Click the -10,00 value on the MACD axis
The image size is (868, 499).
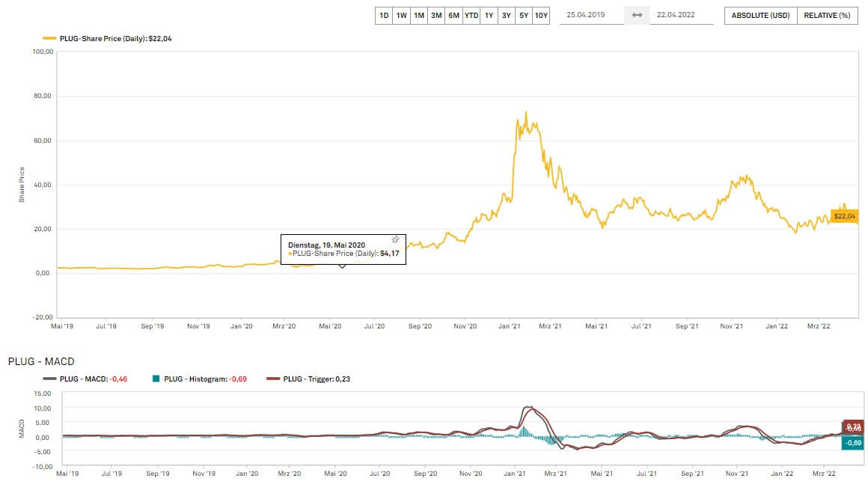42,467
